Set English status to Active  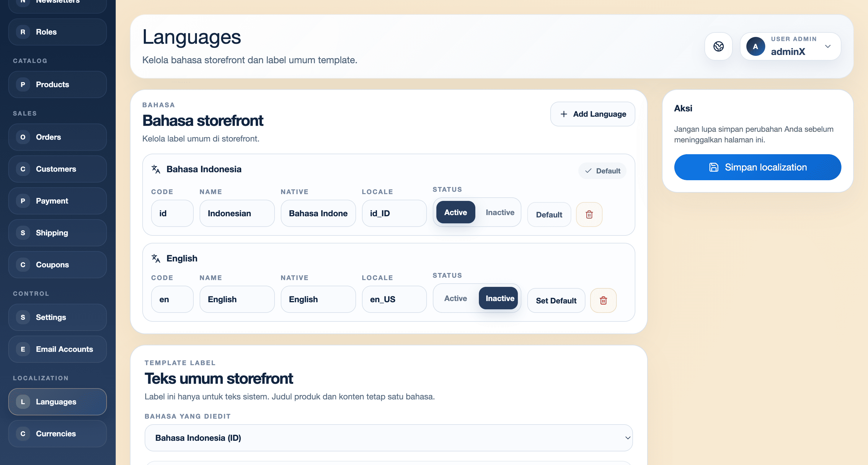[456, 298]
